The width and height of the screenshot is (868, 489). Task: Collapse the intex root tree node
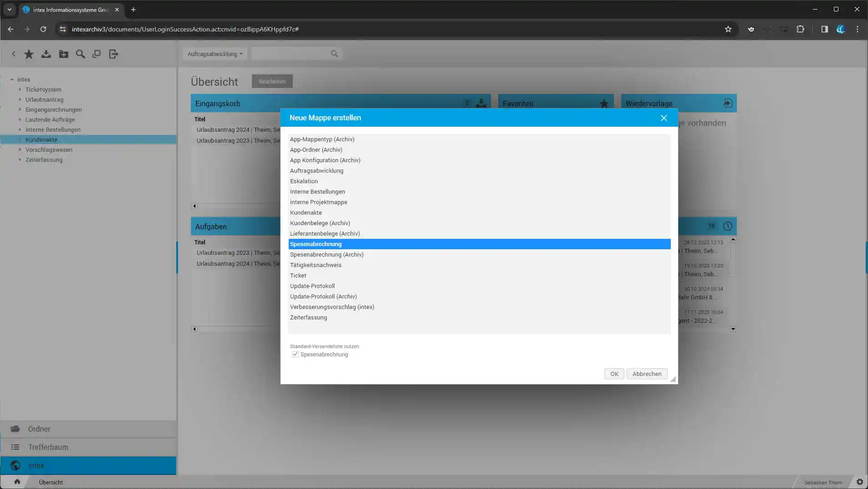12,80
